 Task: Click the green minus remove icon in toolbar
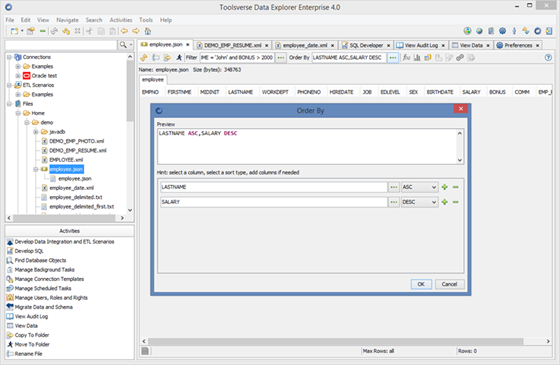pyautogui.click(x=42, y=31)
